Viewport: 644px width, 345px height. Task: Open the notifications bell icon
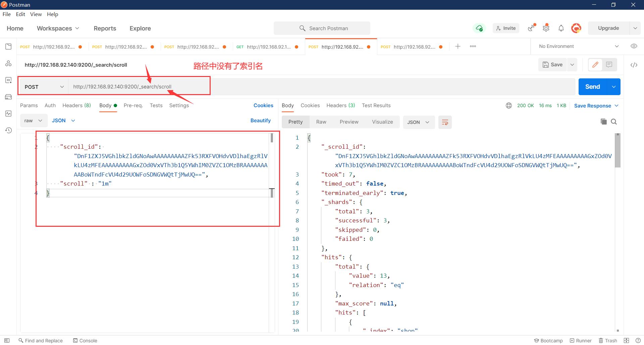561,28
